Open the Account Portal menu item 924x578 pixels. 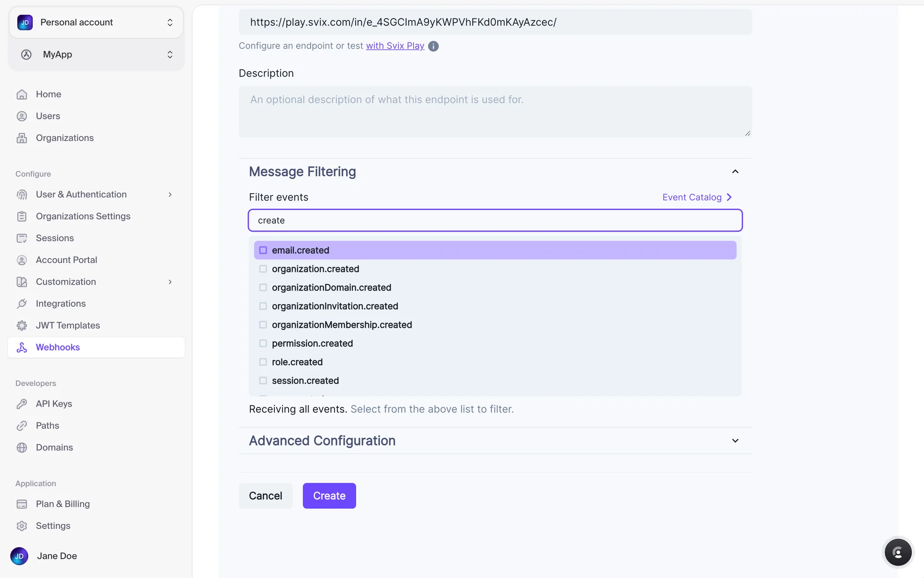tap(66, 260)
